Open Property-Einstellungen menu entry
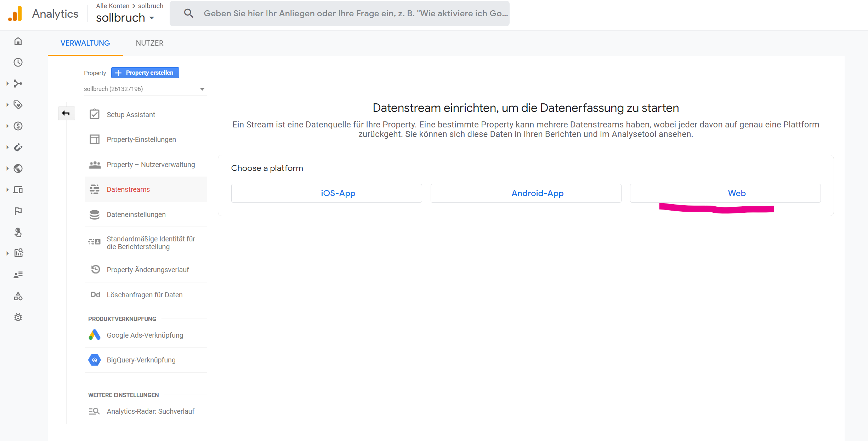This screenshot has width=868, height=441. (146, 139)
